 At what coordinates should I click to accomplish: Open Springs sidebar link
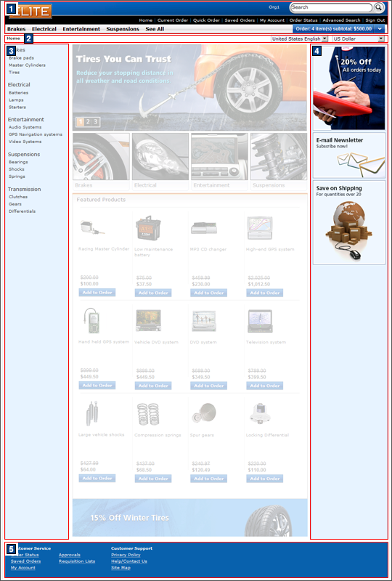pos(17,176)
